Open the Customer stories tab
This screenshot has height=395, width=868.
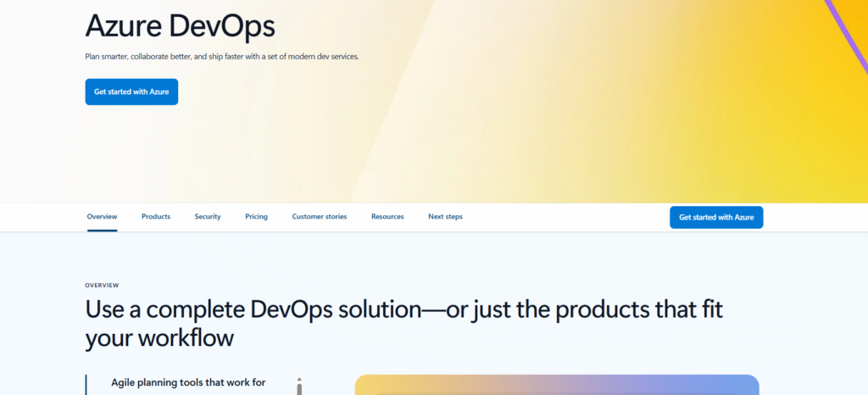(320, 217)
